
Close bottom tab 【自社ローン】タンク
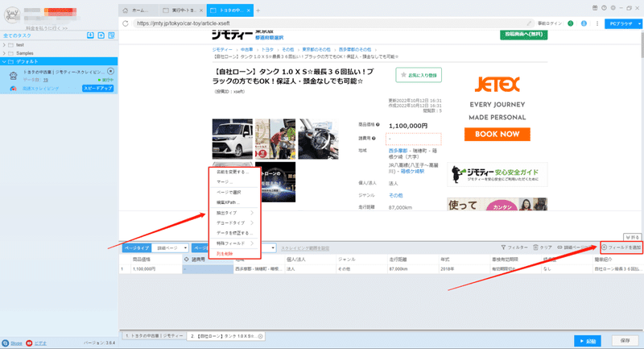pos(260,336)
